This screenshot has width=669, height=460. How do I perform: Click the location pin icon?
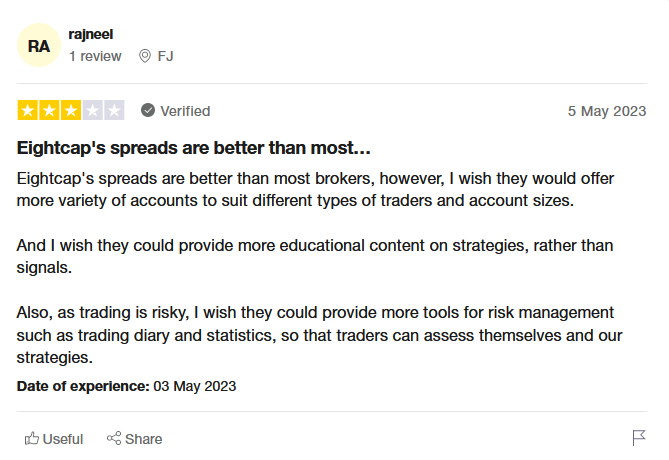pyautogui.click(x=145, y=56)
